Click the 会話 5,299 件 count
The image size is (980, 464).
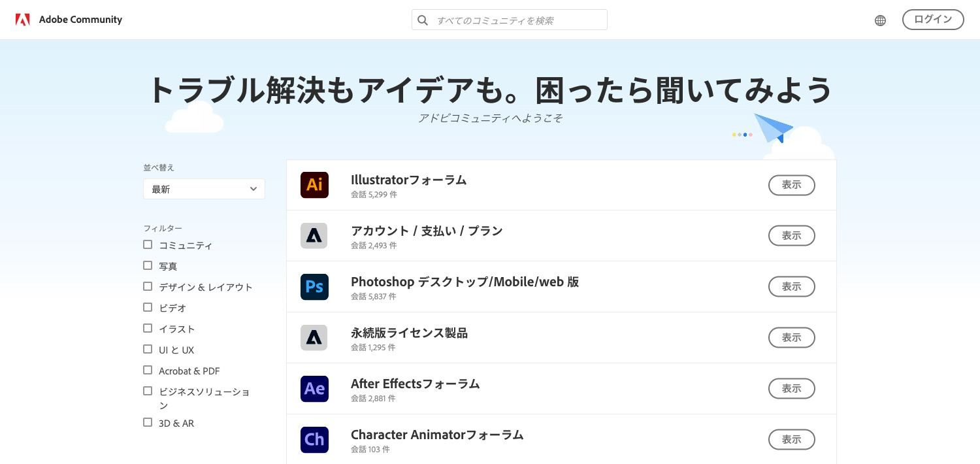coord(374,195)
